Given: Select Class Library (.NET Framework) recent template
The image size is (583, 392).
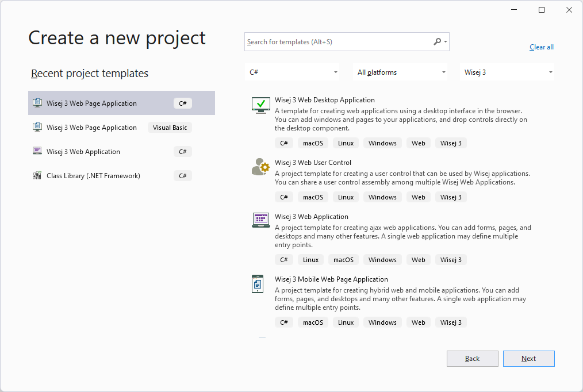Looking at the screenshot, I should pos(121,175).
